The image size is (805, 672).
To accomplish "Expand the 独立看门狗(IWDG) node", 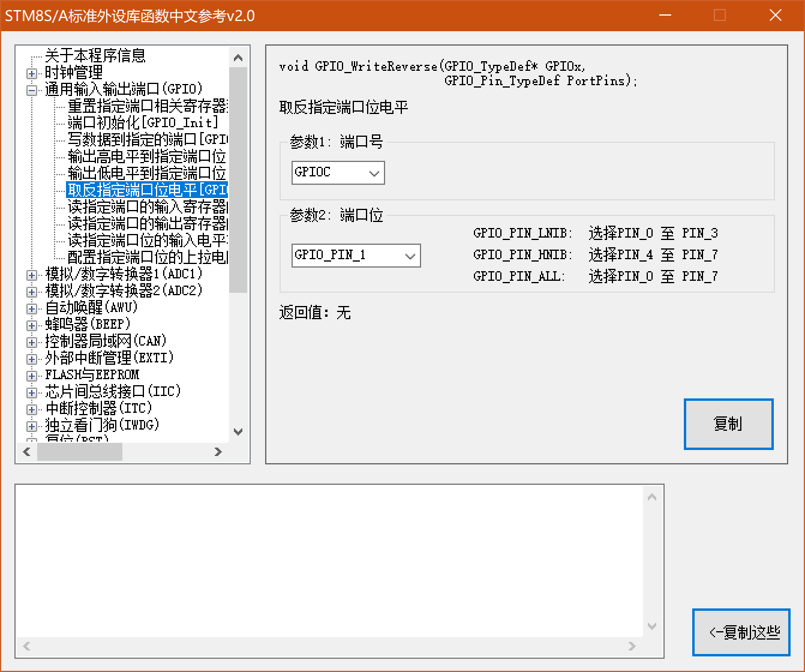I will pos(31,425).
